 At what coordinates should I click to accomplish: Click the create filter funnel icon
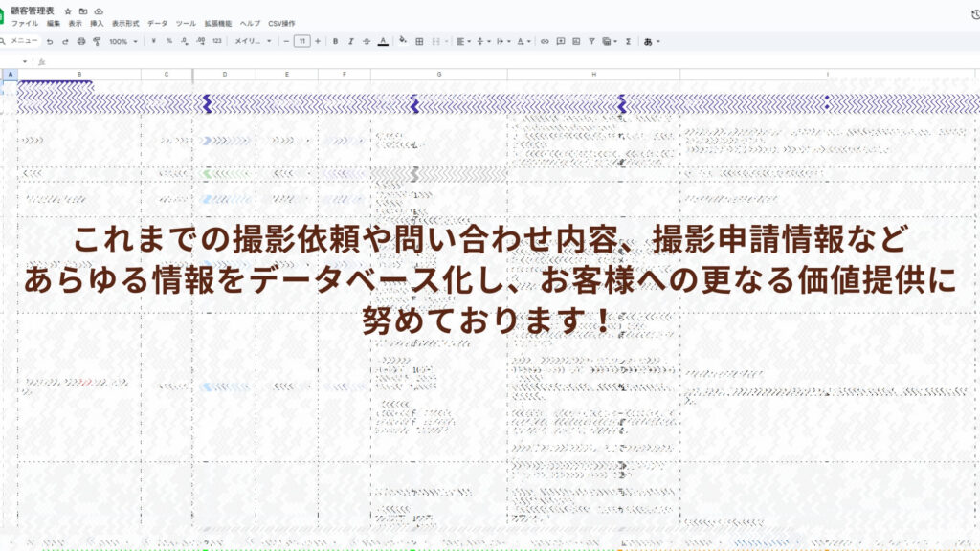[x=592, y=41]
